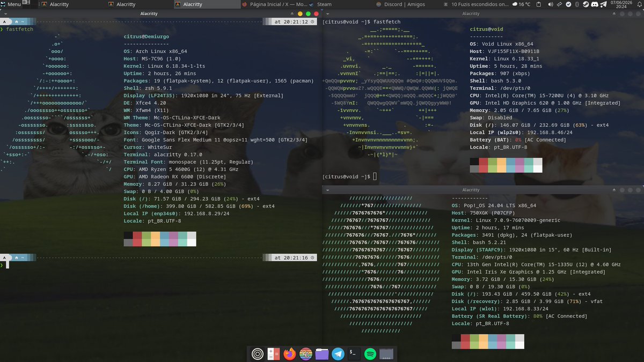
Task: Click the lower-right Alacritty window title bar
Action: 482,190
